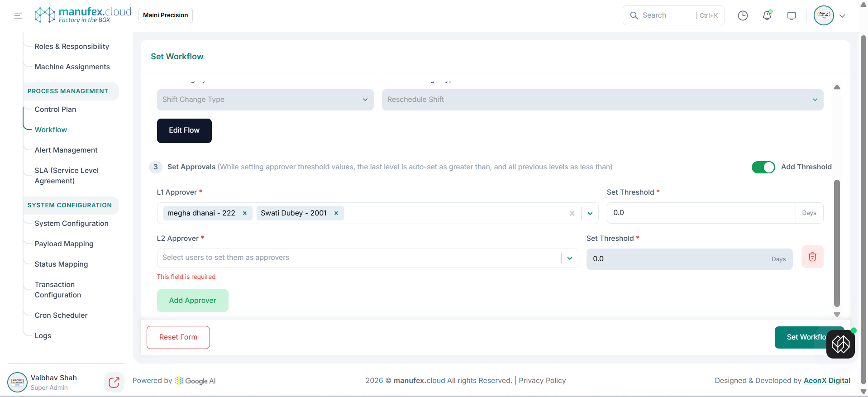Focus the L2 Set Threshold input

coord(689,259)
